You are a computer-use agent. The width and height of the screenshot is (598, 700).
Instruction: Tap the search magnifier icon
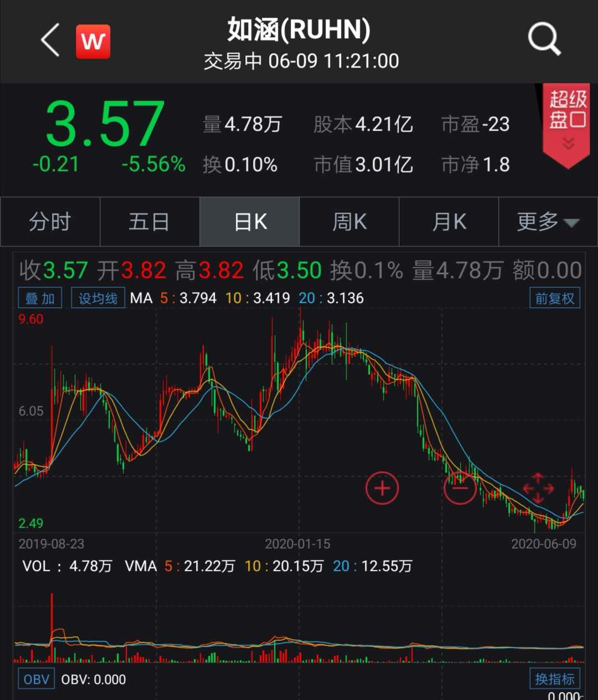(x=544, y=39)
